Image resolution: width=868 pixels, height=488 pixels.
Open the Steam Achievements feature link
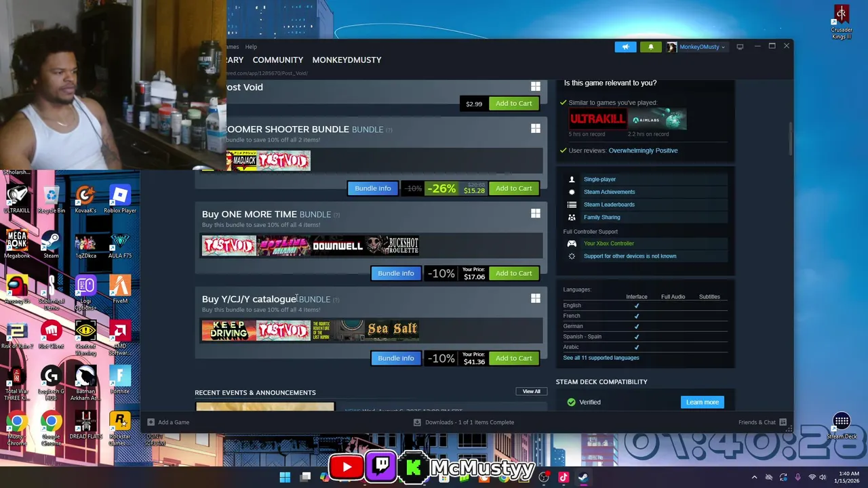609,192
